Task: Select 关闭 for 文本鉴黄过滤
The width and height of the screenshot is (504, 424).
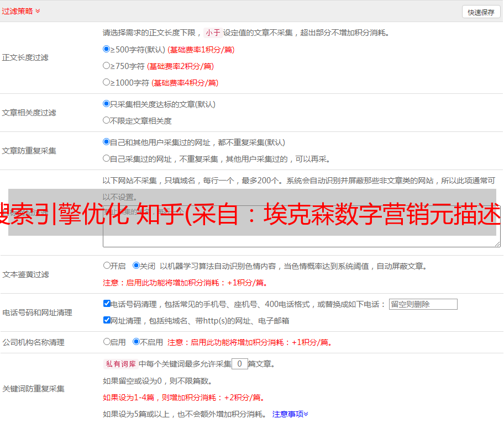Action: pos(136,266)
